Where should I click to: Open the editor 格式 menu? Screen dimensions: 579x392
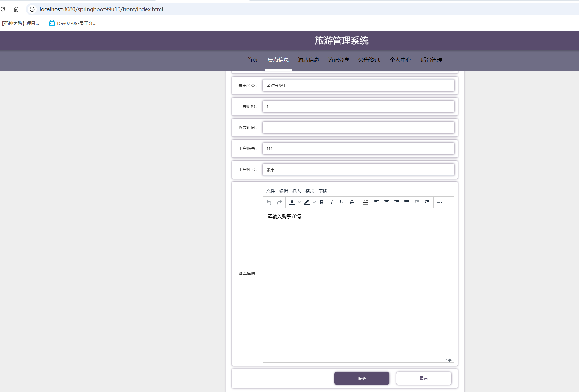310,191
